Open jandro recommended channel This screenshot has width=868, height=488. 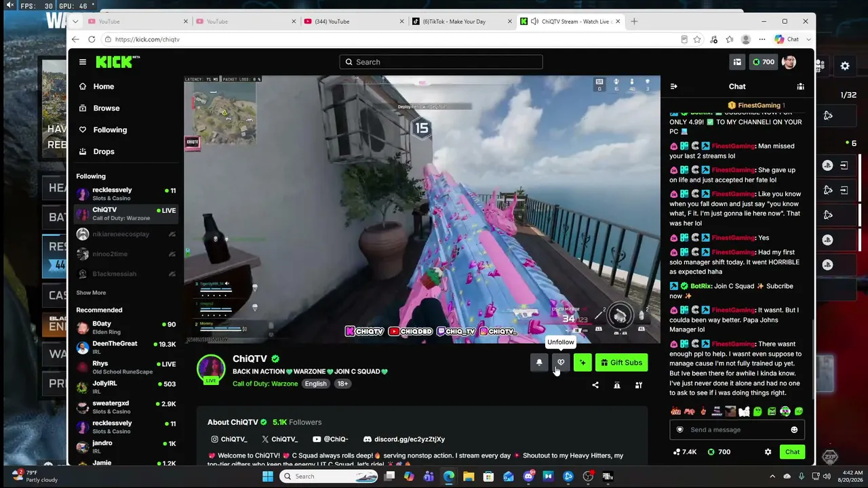pos(126,447)
